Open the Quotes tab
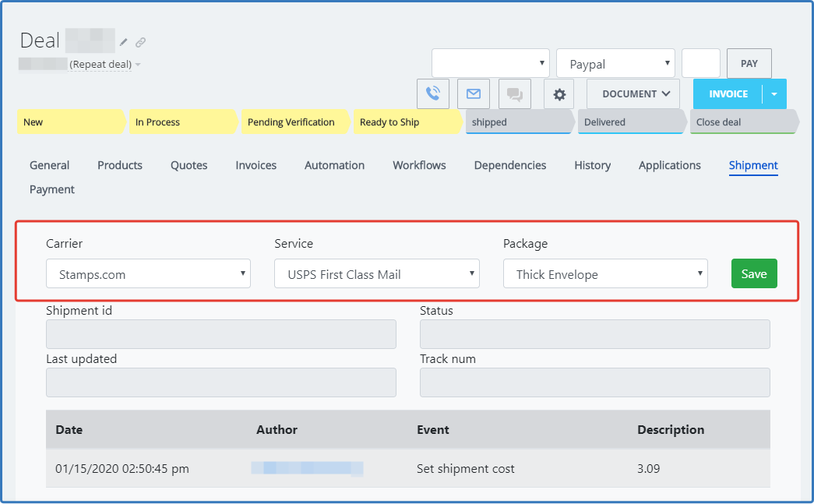Viewport: 814px width, 504px height. (x=189, y=165)
